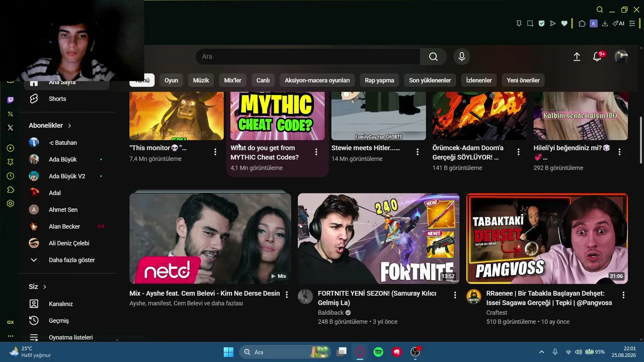Open browser settings gear in sidebar
Screen dimensions: 644x362
point(10,204)
